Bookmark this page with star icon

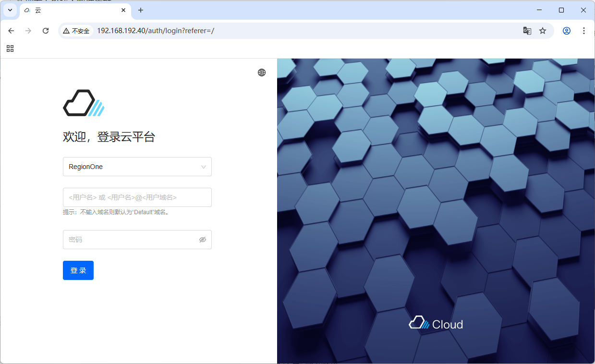[x=543, y=31]
